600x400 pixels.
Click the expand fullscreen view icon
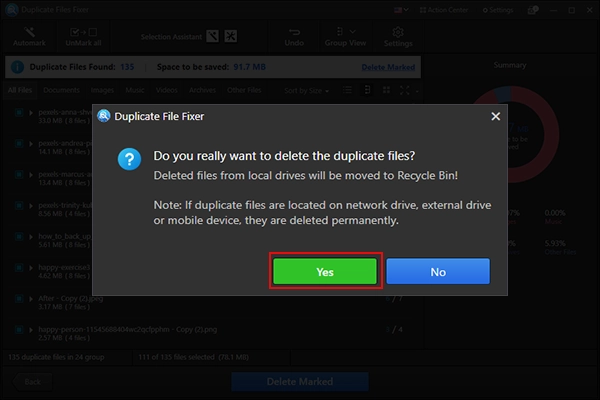(x=404, y=90)
